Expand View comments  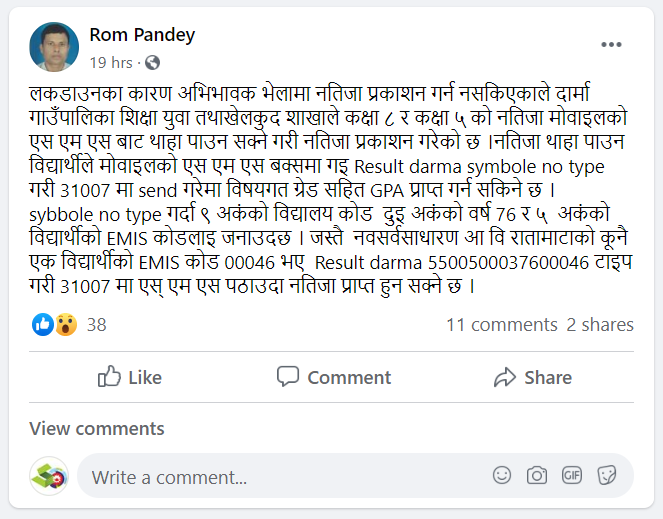click(x=97, y=429)
